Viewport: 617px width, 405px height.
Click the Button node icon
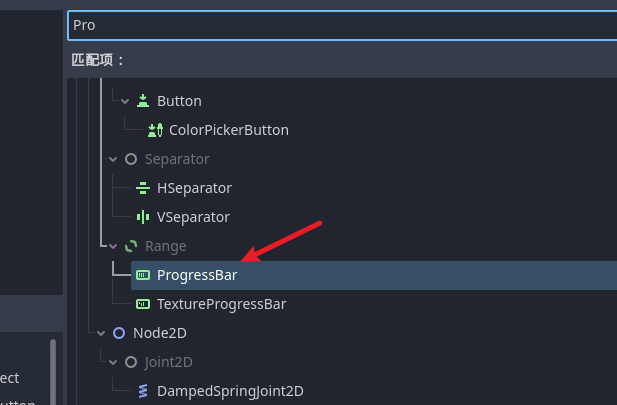point(143,101)
